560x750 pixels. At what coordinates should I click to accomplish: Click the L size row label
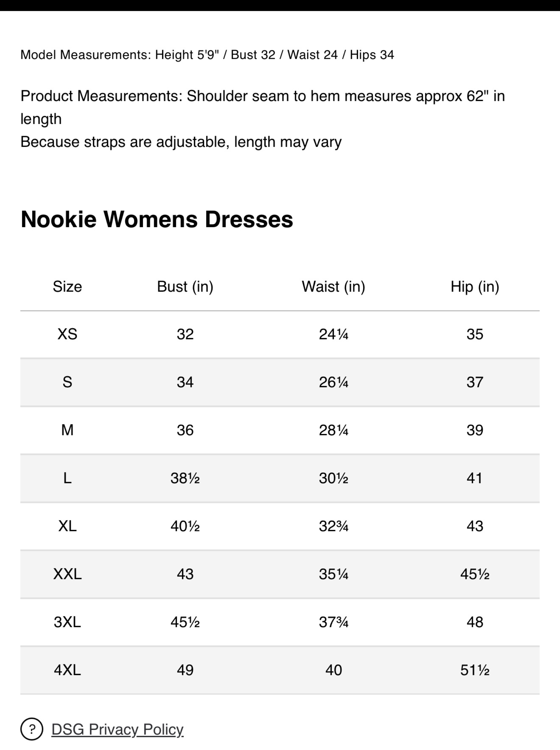click(x=68, y=478)
